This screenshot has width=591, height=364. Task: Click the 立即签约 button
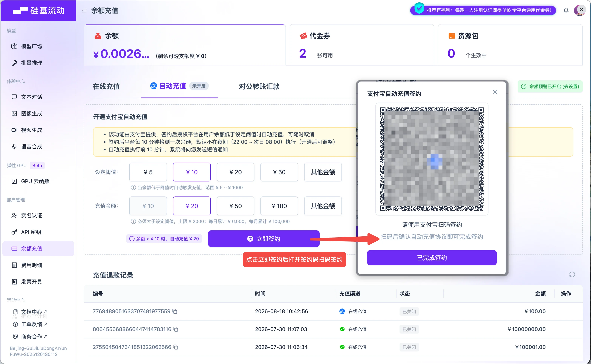click(264, 239)
